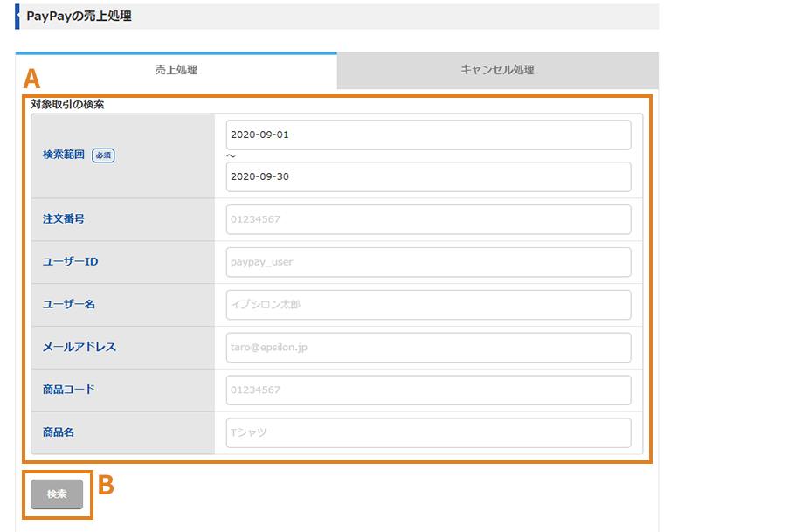Screen dimensions: 795x532
Task: Select the ユーザー名 input field
Action: pos(428,305)
